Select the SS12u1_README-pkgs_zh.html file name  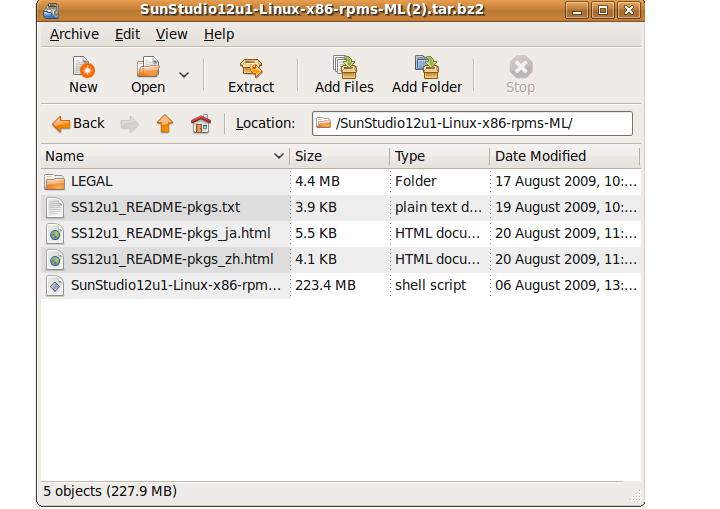172,260
